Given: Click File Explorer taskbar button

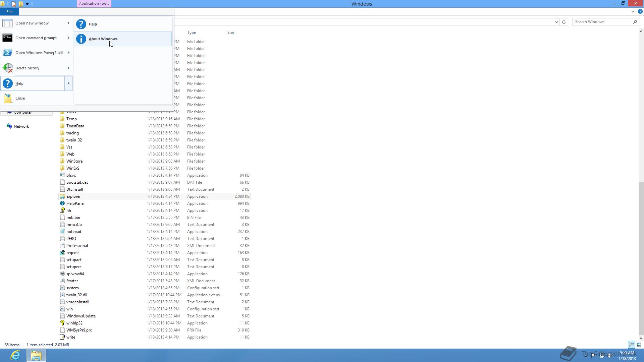Looking at the screenshot, I should point(36,355).
